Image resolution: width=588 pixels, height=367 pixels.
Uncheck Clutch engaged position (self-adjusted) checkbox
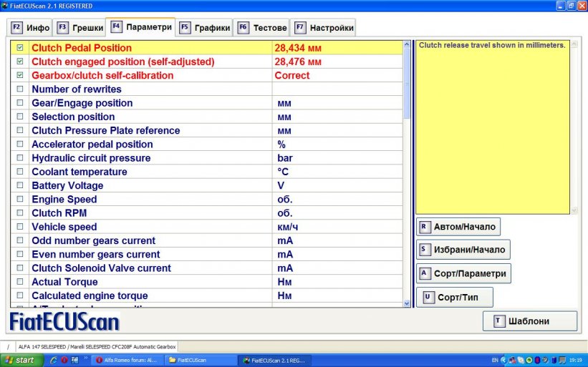19,62
